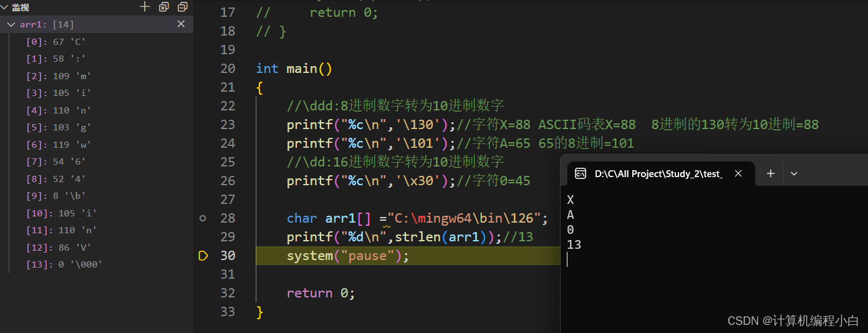This screenshot has width=868, height=333.
Task: Select watch item [4]: 110 'n'
Action: coord(59,110)
